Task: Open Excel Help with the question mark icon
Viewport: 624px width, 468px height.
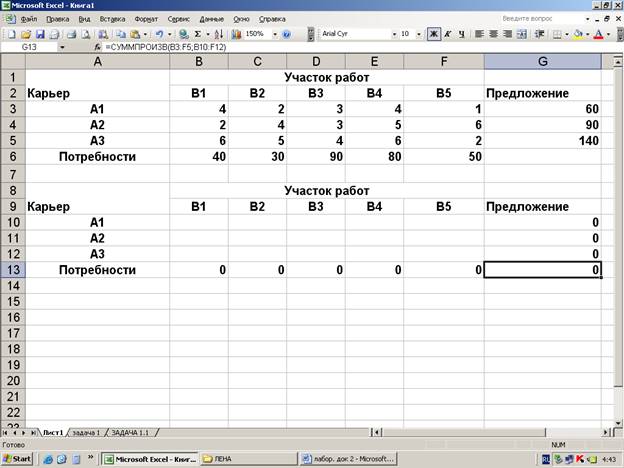Action: [286, 35]
